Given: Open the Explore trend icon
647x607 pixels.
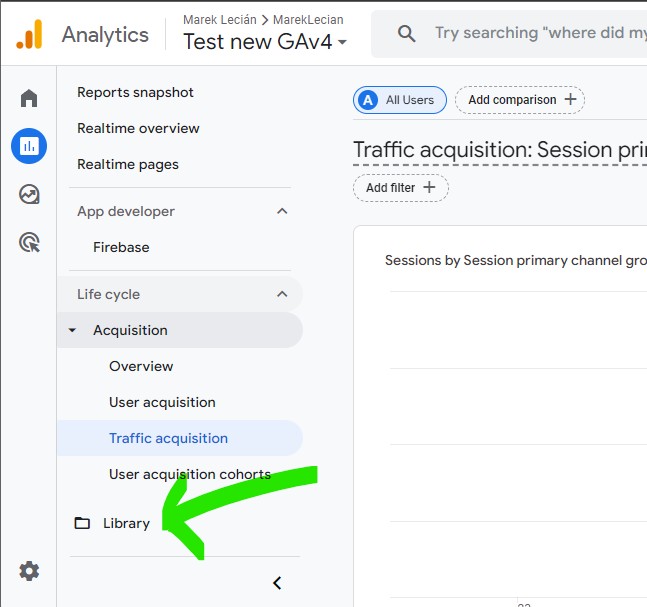Looking at the screenshot, I should click(29, 194).
